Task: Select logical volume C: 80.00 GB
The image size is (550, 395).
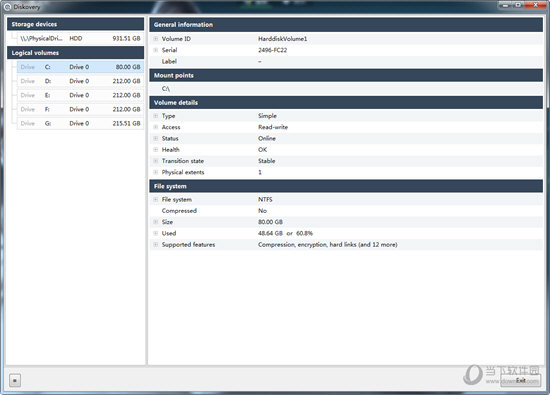Action: pos(80,67)
